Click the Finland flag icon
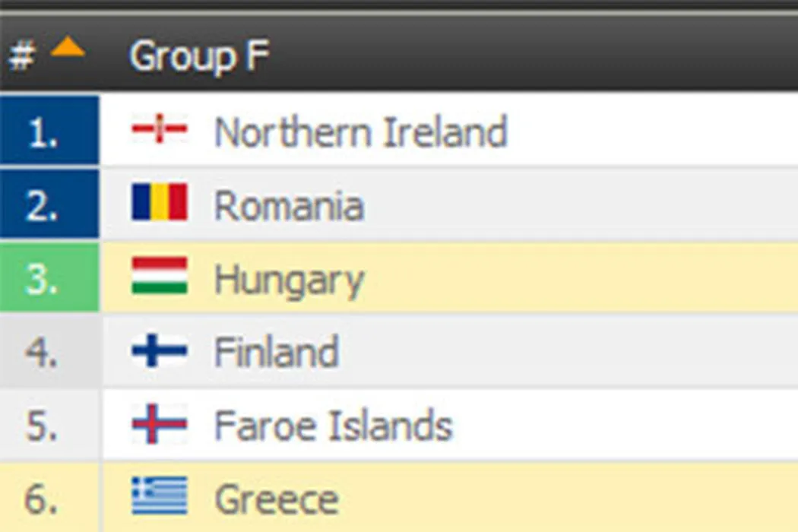The width and height of the screenshot is (798, 532). [159, 351]
